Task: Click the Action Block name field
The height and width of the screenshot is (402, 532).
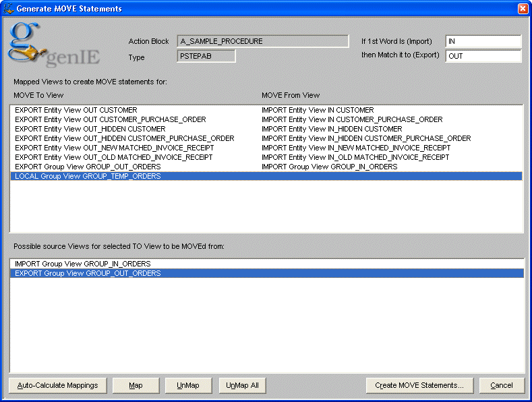Action: 262,42
